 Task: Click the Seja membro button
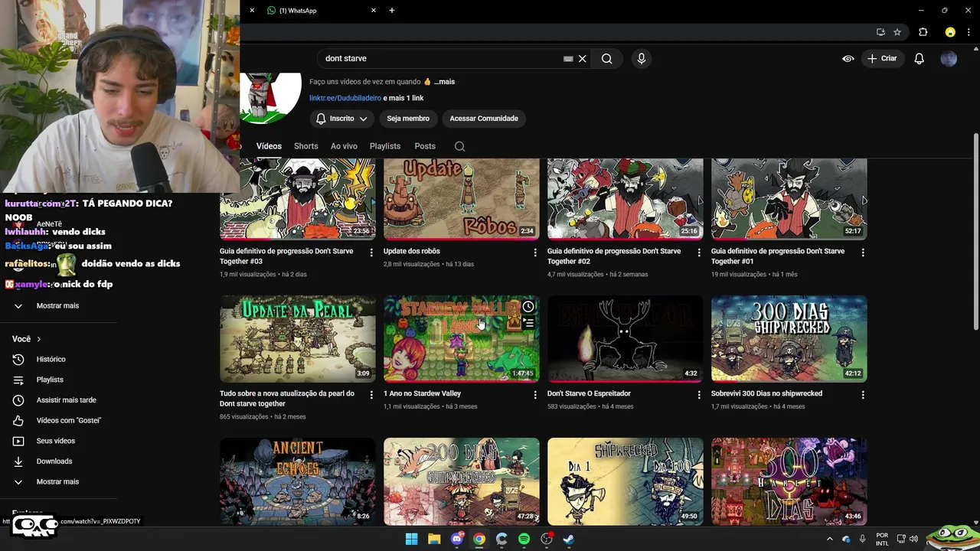pyautogui.click(x=408, y=119)
